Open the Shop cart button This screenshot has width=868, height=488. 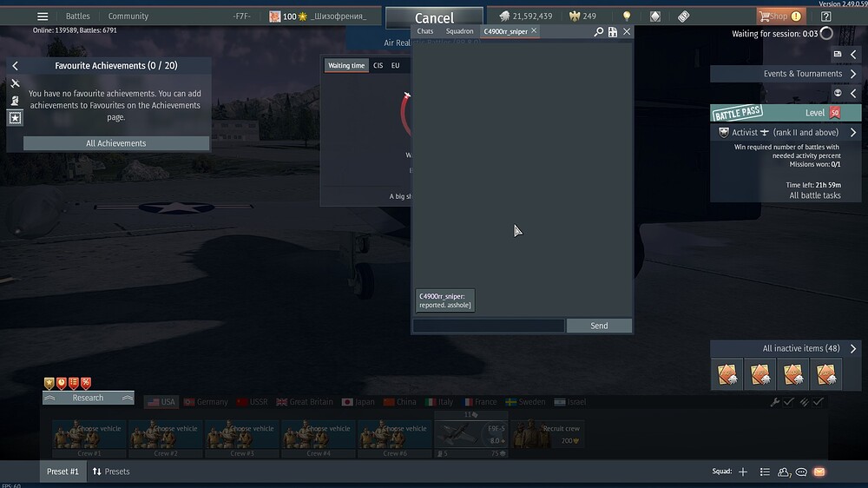click(779, 16)
